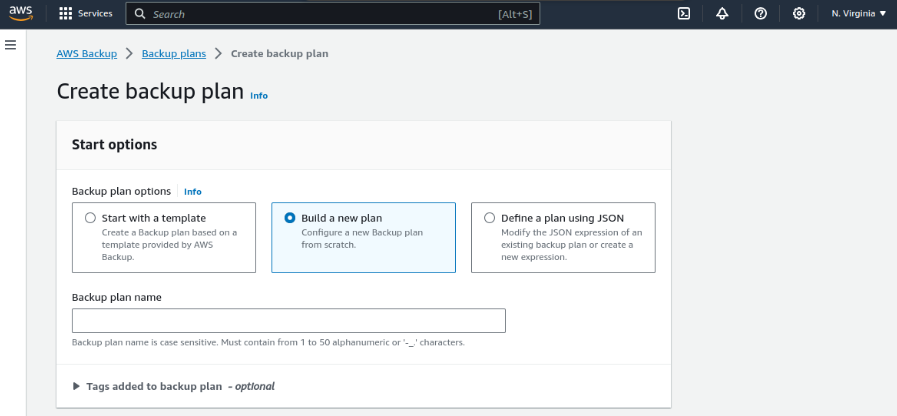The image size is (897, 416).
Task: Click the AWS logo home icon
Action: click(x=21, y=13)
